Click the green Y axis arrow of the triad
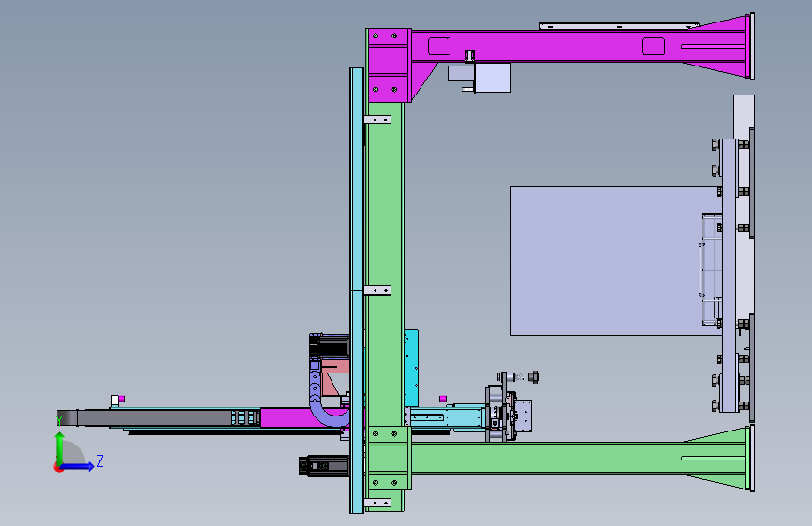This screenshot has width=812, height=526. pyautogui.click(x=60, y=447)
